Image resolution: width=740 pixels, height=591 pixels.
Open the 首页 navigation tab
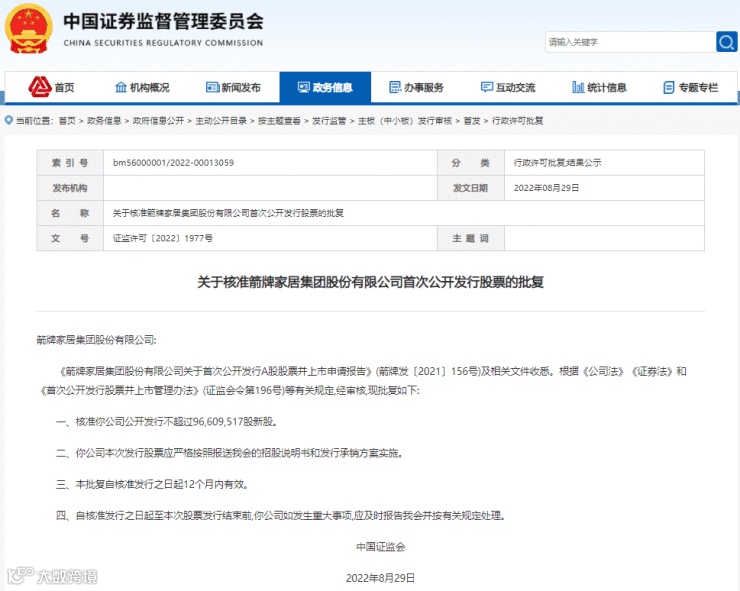[x=51, y=87]
